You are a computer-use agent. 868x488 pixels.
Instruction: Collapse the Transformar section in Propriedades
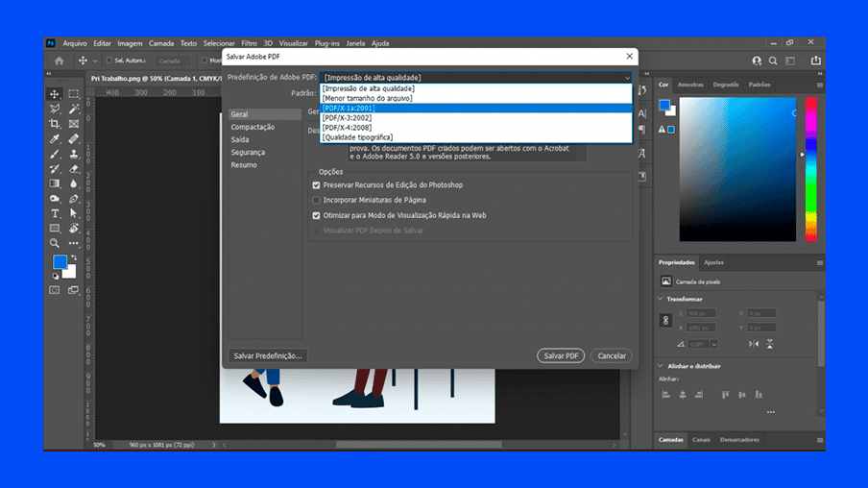663,299
